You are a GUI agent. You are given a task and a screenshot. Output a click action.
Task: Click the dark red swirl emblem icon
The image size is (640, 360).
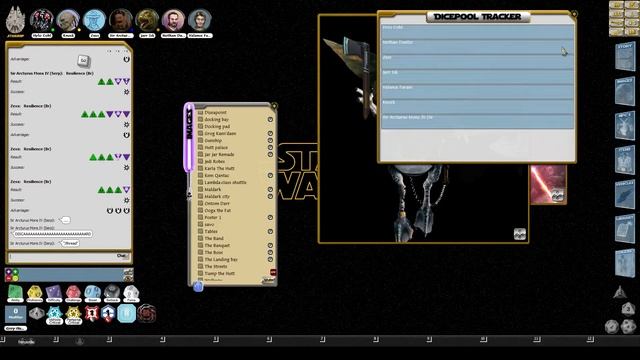pos(147,314)
